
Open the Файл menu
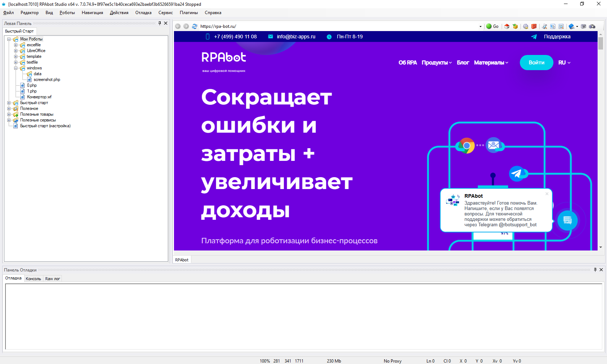[x=8, y=13]
